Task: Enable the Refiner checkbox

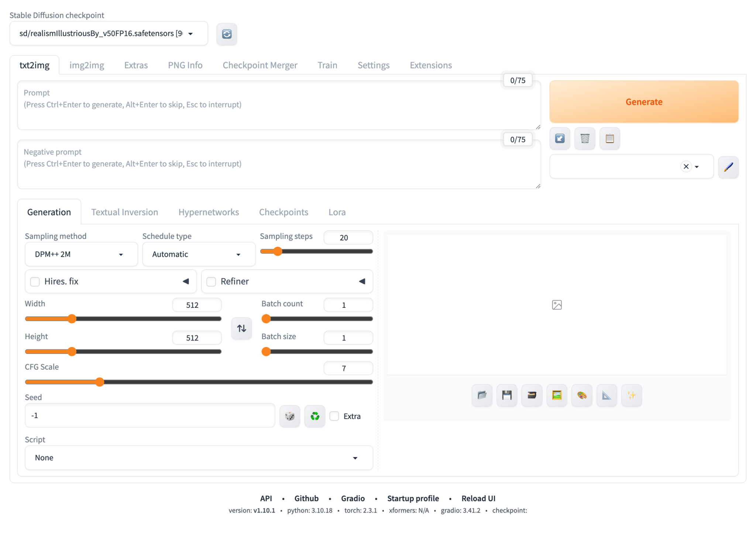Action: [x=211, y=281]
